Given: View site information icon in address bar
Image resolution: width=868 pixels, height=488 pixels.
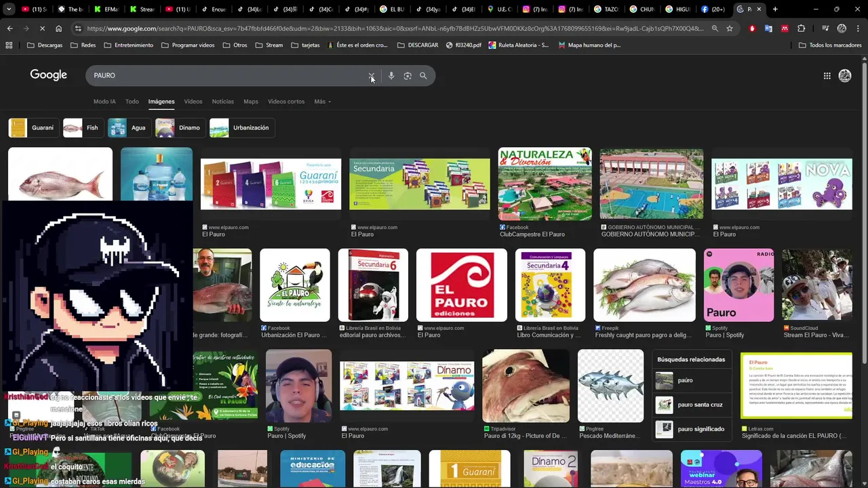Looking at the screenshot, I should click(x=78, y=28).
